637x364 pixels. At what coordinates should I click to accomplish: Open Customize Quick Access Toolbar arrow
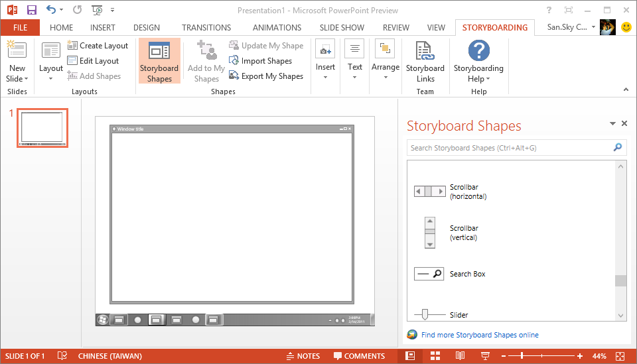(x=113, y=10)
